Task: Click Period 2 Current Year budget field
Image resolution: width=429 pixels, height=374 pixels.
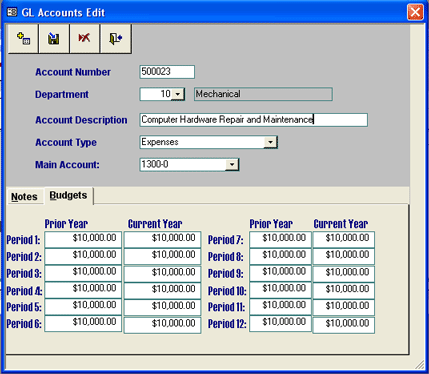Action: [x=162, y=256]
